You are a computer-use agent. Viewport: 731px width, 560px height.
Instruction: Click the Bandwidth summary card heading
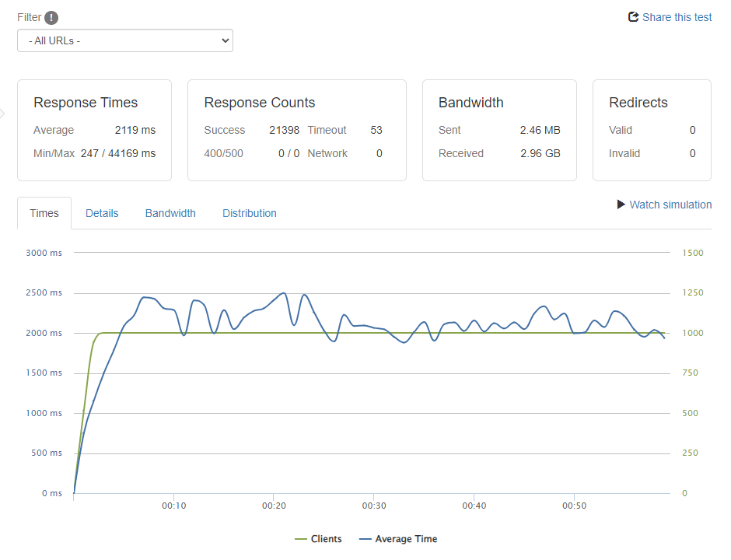point(471,103)
